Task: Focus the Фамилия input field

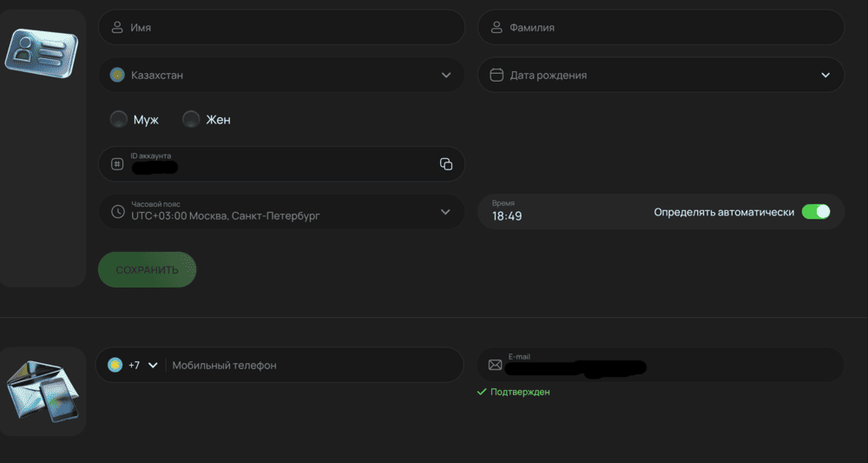Action: tap(668, 28)
